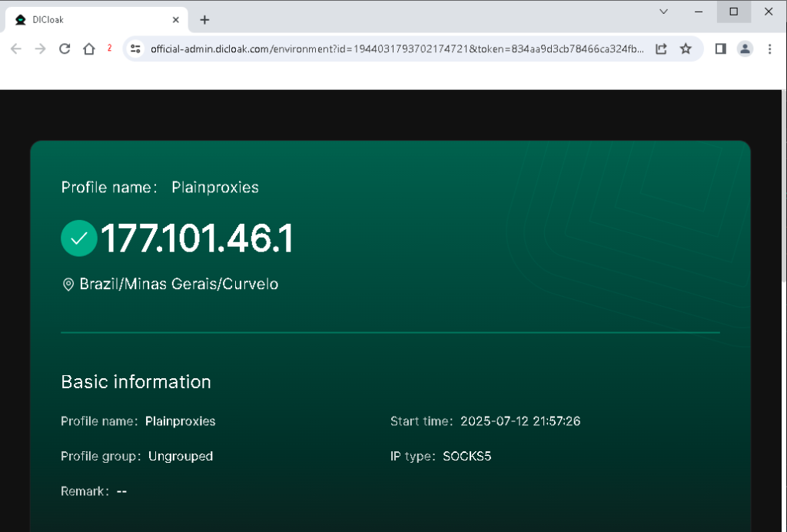Click the IP address 177.101.46.1

[x=197, y=238]
